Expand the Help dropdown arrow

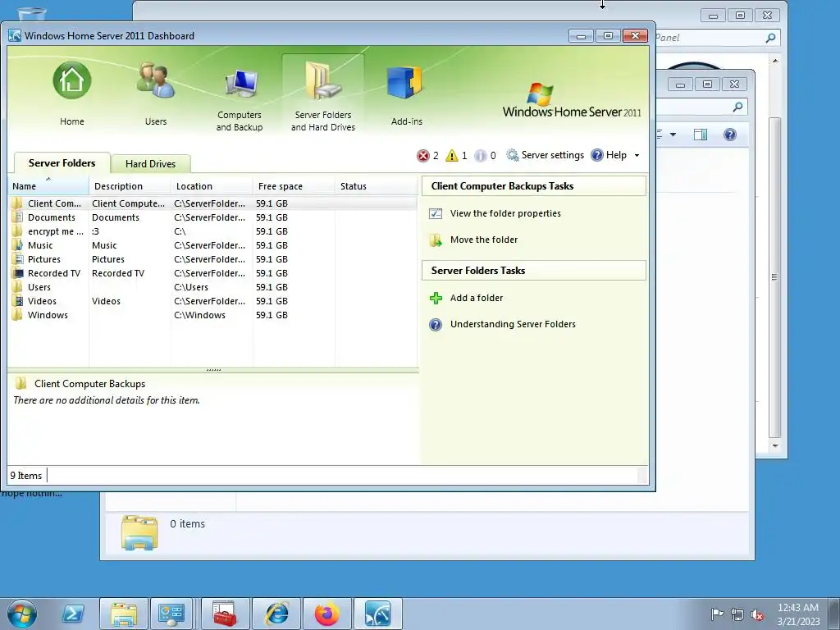point(637,155)
